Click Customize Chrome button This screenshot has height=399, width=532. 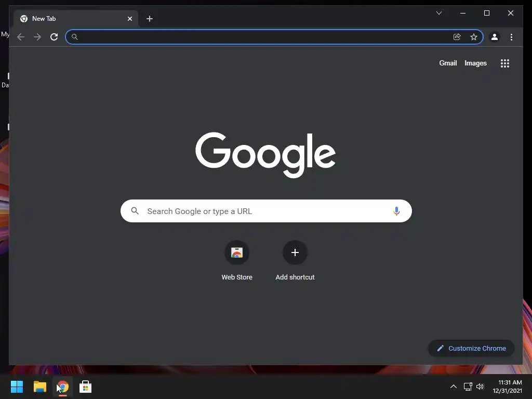pyautogui.click(x=471, y=349)
